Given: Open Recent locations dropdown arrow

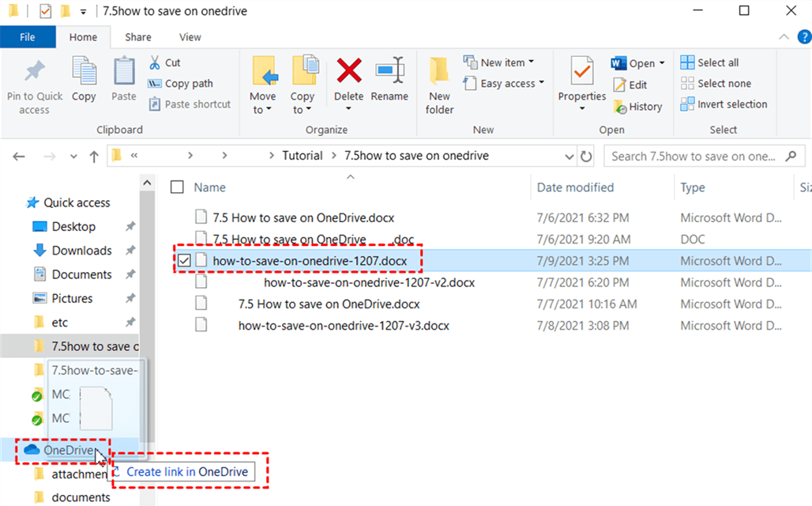Looking at the screenshot, I should pyautogui.click(x=73, y=157).
